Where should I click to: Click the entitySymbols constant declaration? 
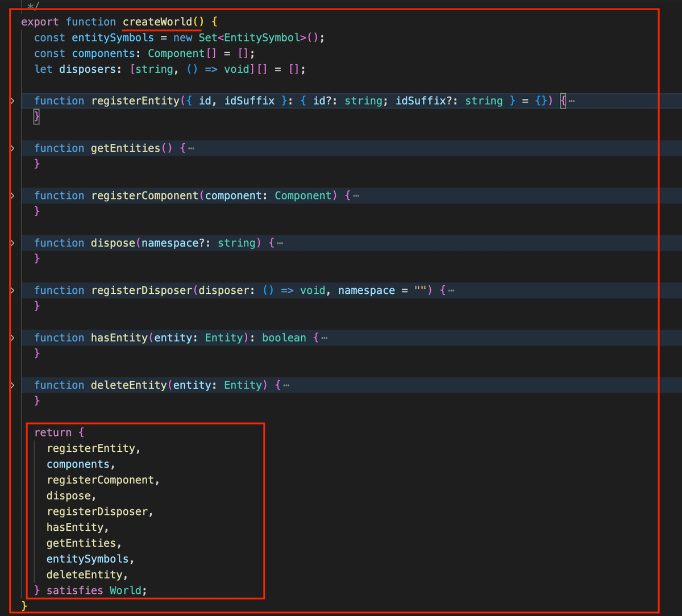click(113, 38)
